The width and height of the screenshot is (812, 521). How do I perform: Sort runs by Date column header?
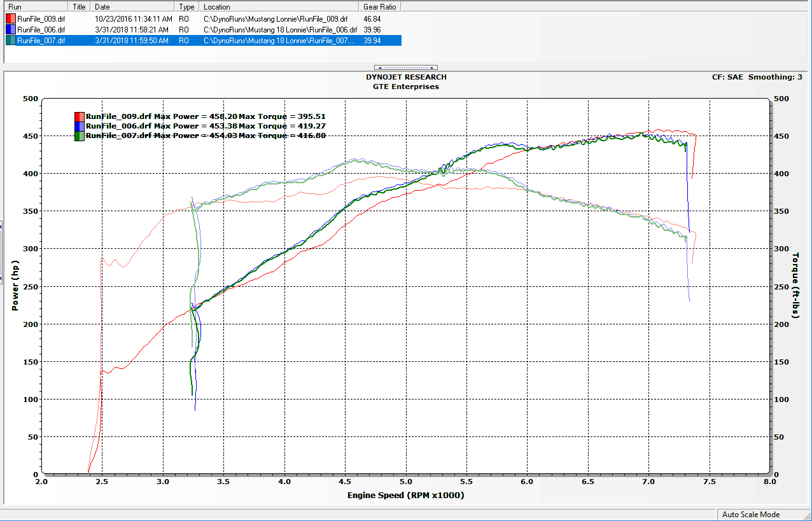133,6
